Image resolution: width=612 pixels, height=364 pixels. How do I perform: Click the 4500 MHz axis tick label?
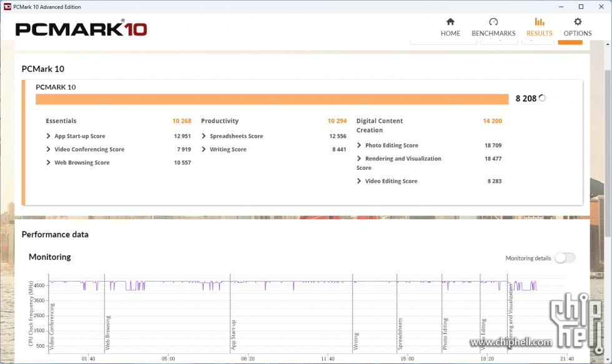[39, 285]
